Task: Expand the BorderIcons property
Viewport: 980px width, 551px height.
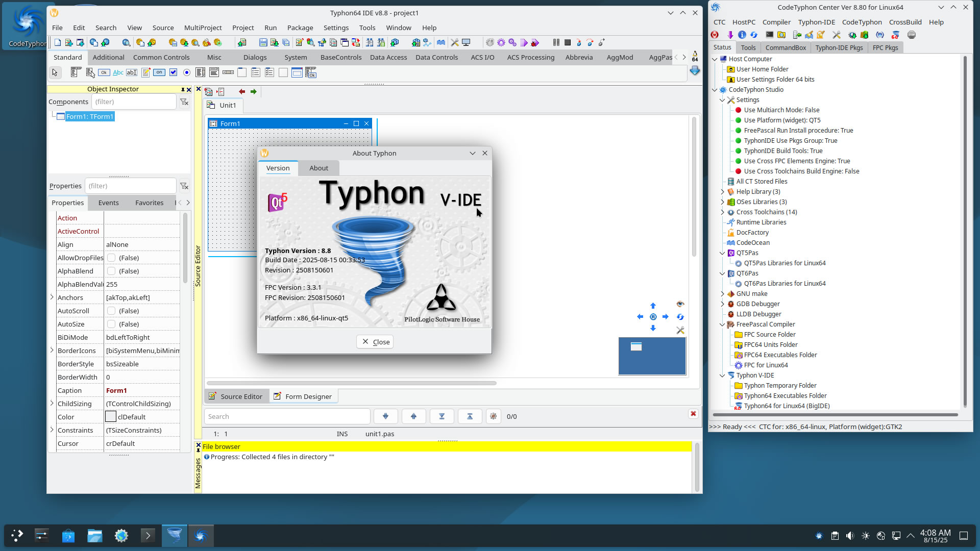Action: coord(52,350)
